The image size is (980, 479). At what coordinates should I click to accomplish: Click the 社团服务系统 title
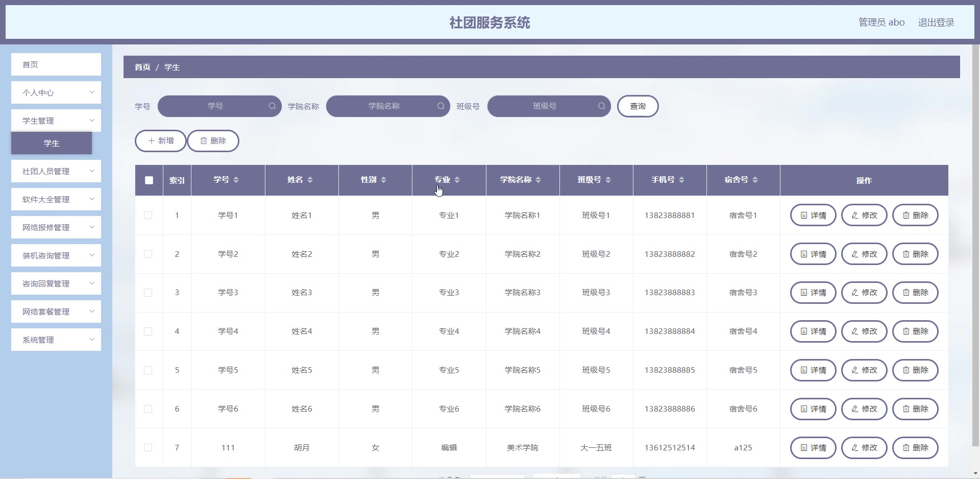click(490, 22)
